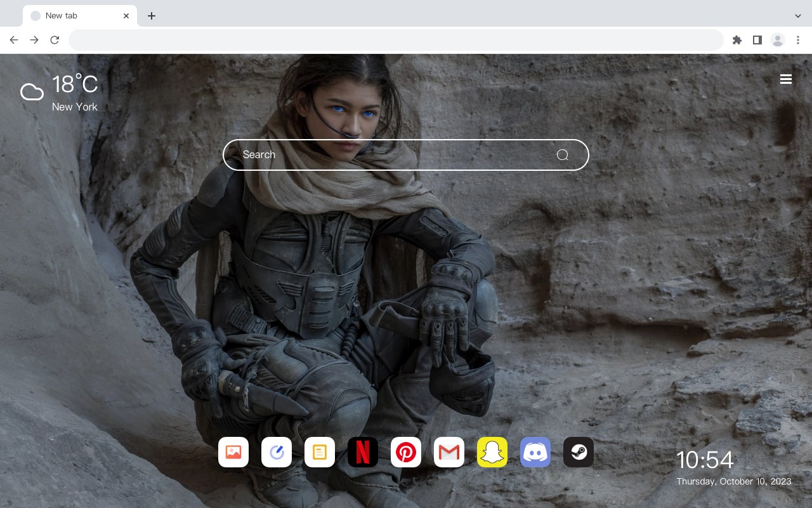The image size is (812, 508).
Task: Click the cloud weather icon
Action: click(x=32, y=93)
